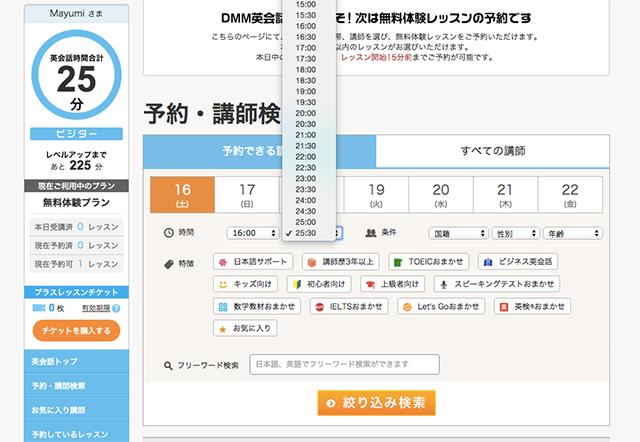Toggle the ビジネス英会話 filter
Image resolution: width=640 pixels, height=442 pixels.
[x=518, y=262]
